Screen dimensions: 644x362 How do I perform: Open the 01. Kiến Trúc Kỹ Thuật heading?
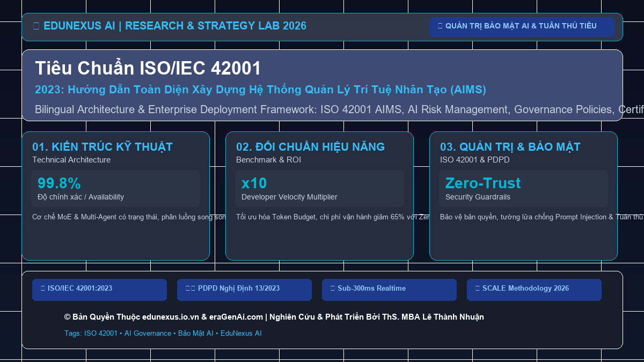pyautogui.click(x=103, y=147)
